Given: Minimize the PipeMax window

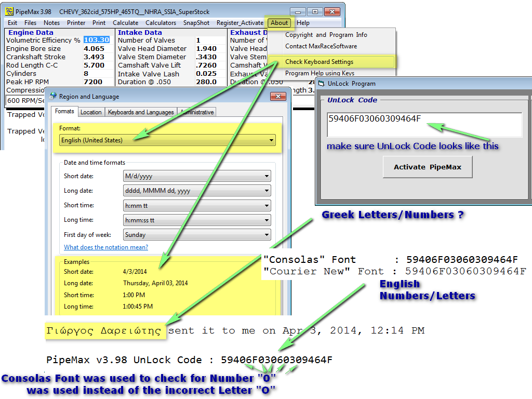Looking at the screenshot, I should [x=298, y=12].
